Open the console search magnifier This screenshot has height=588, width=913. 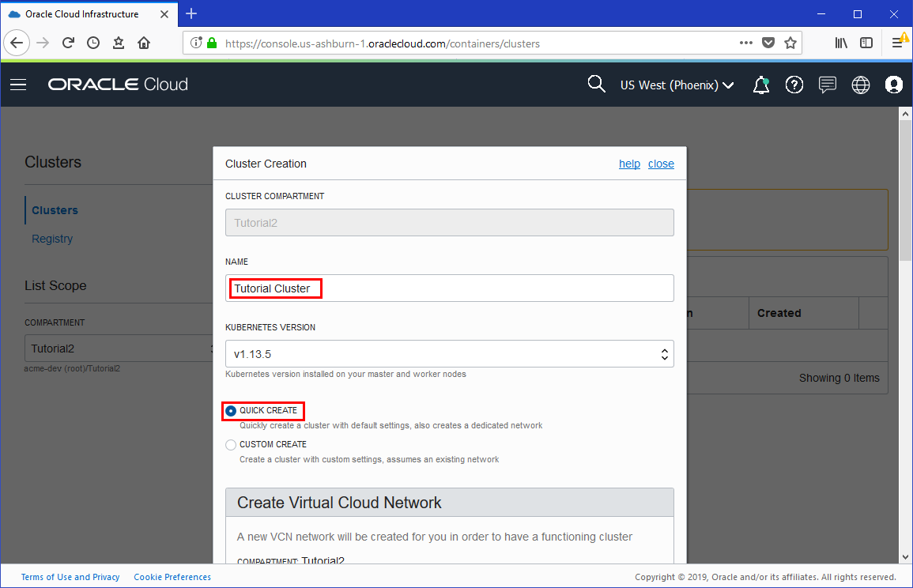596,84
